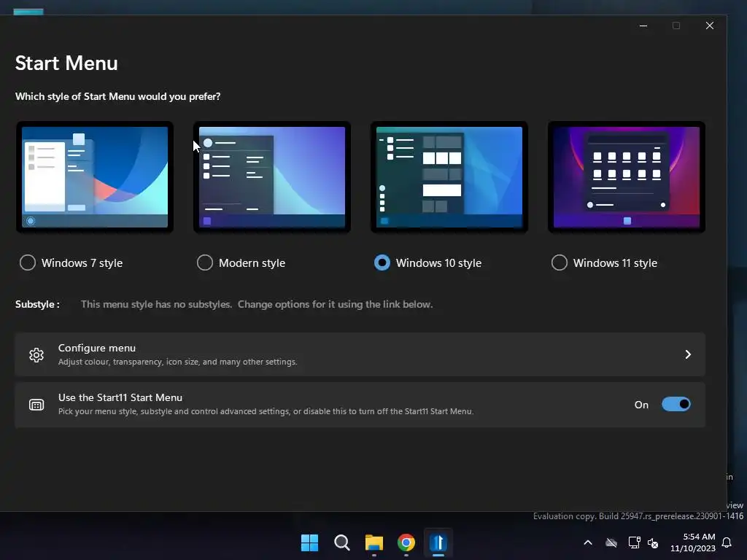
Task: Click the Configure menu gear icon
Action: click(36, 355)
